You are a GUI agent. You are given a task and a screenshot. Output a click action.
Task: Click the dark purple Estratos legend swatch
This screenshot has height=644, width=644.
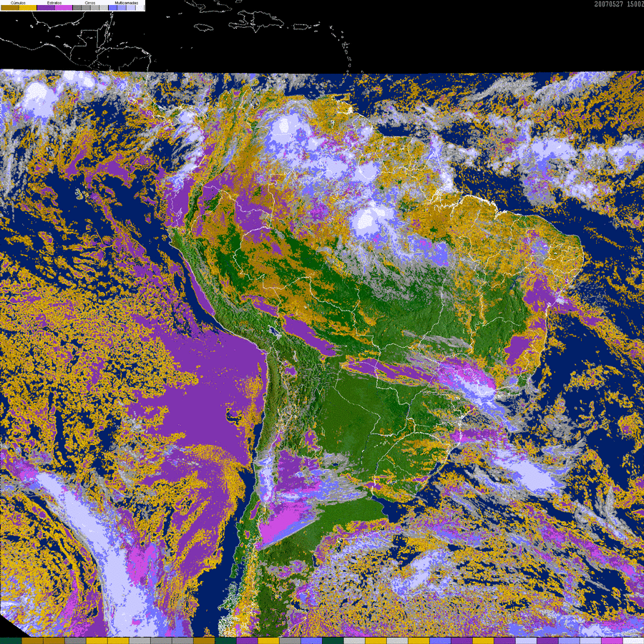(x=46, y=7)
